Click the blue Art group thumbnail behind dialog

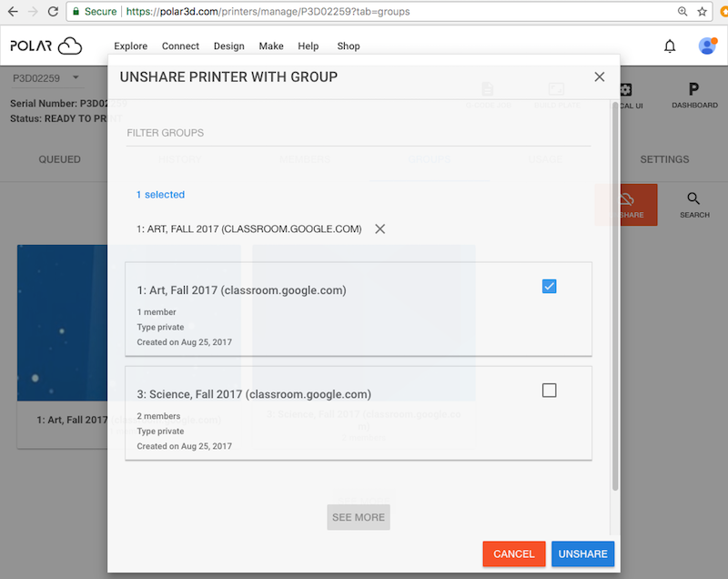pyautogui.click(x=62, y=322)
